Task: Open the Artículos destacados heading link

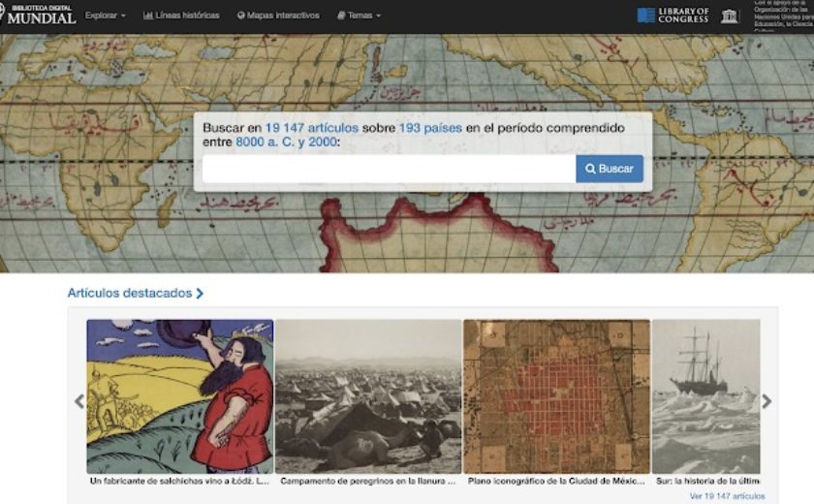Action: click(130, 293)
